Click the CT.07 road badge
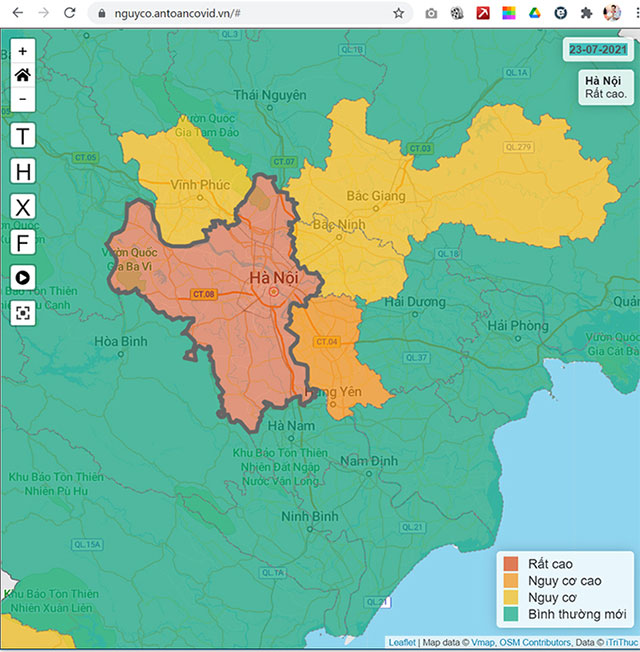 pos(284,161)
